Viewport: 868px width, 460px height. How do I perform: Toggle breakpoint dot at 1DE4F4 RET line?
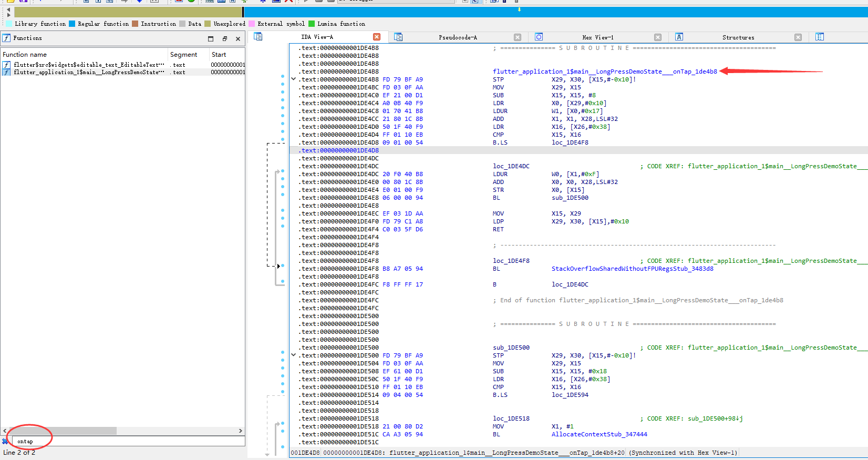coord(283,226)
